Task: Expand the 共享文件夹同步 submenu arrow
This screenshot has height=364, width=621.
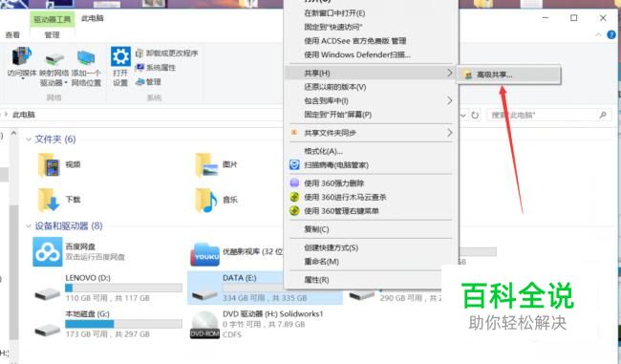Action: [450, 132]
